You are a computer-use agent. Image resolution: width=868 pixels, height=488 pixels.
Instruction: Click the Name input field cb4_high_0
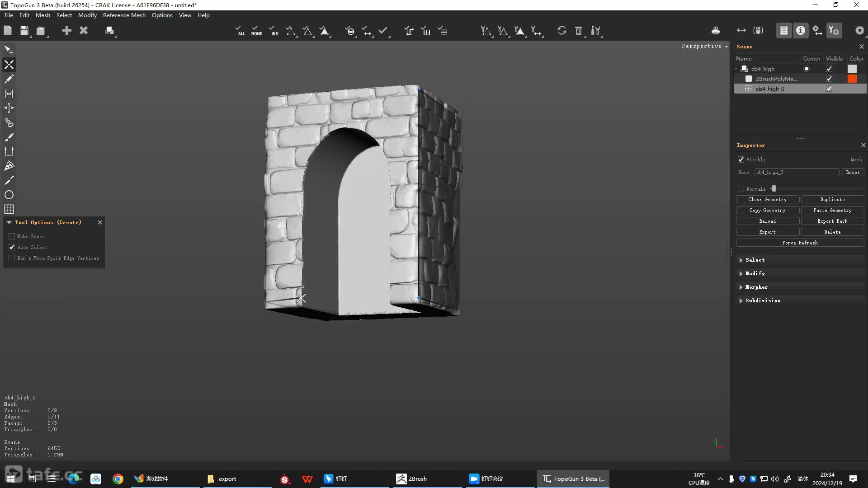[x=797, y=172]
